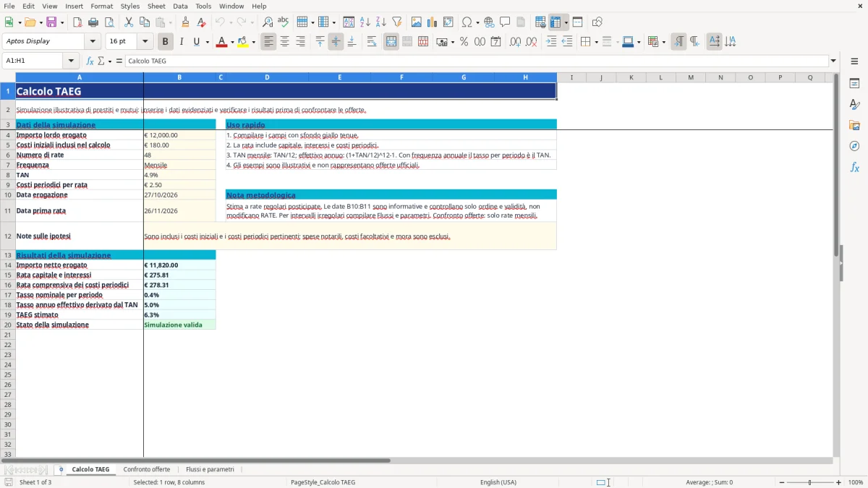Add a decimal place
The height and width of the screenshot is (488, 868).
coord(515,42)
